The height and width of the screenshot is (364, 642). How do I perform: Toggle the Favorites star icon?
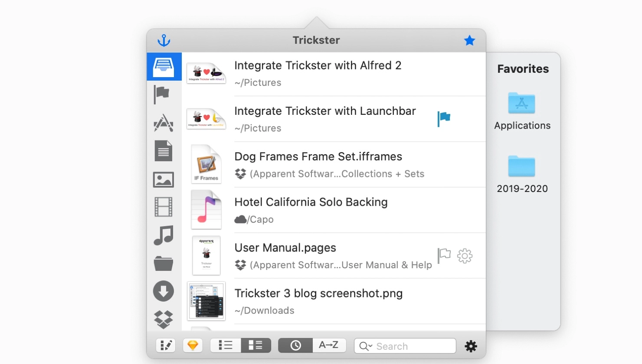(469, 40)
